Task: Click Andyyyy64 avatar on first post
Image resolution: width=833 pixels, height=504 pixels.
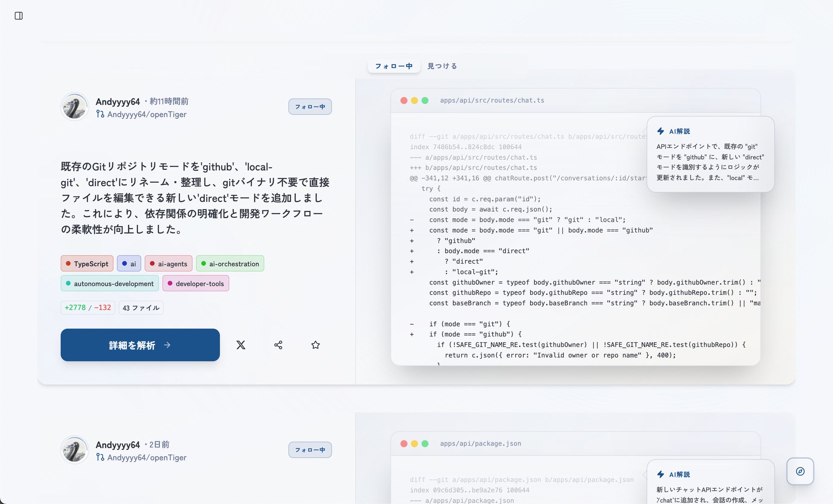Action: [x=74, y=107]
